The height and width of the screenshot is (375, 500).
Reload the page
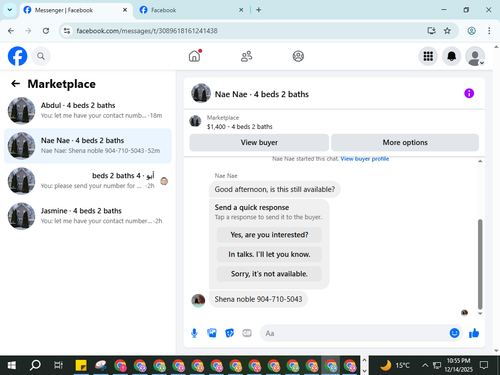pyautogui.click(x=46, y=31)
